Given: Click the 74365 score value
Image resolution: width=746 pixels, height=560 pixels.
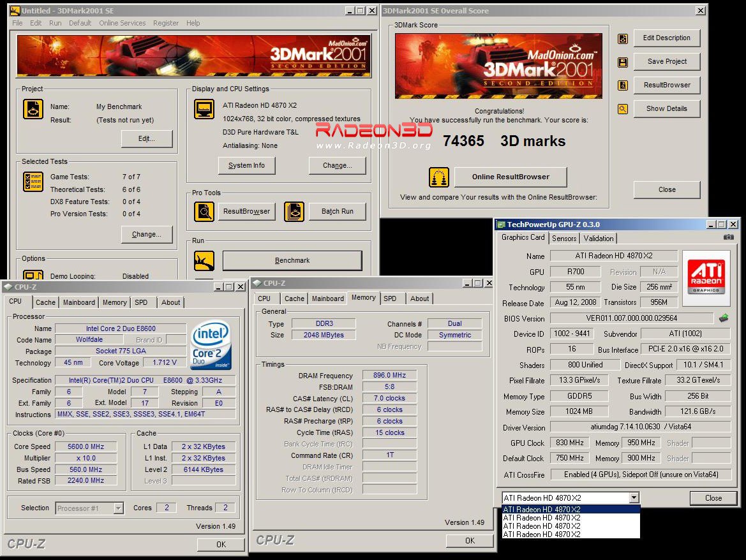Looking at the screenshot, I should 463,141.
